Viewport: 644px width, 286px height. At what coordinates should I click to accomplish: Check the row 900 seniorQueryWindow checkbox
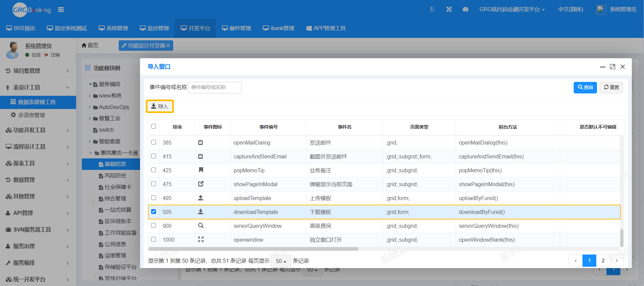154,225
